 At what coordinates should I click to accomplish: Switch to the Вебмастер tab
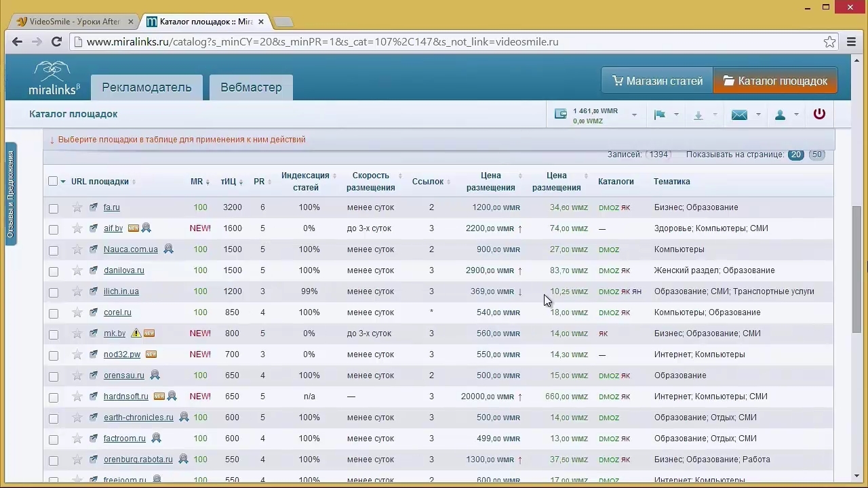click(251, 87)
